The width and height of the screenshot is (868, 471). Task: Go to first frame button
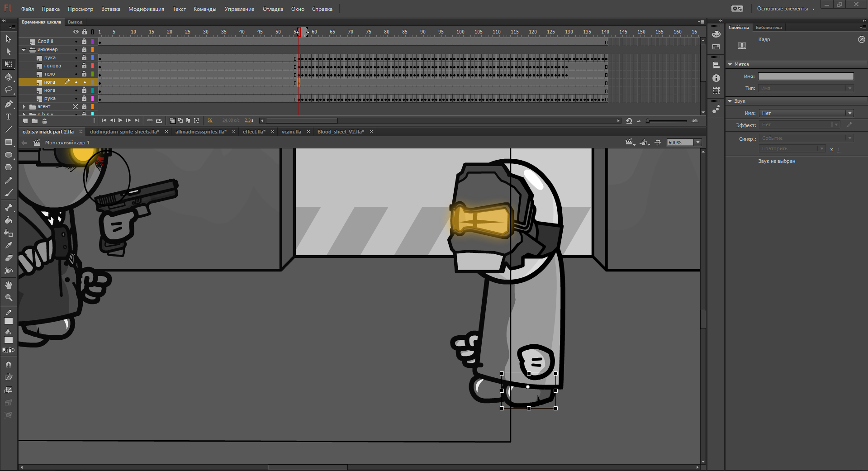pos(104,120)
